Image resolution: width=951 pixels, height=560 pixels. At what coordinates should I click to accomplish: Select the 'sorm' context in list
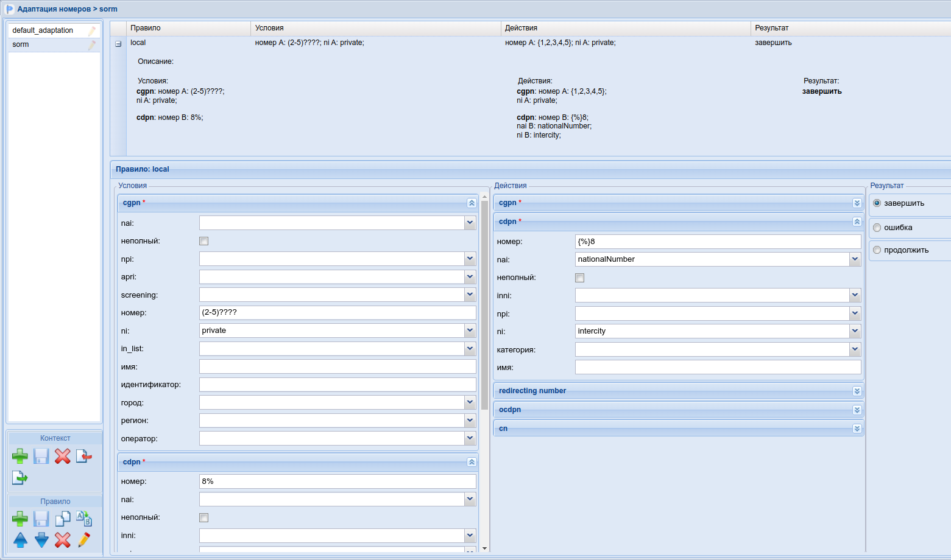point(21,44)
